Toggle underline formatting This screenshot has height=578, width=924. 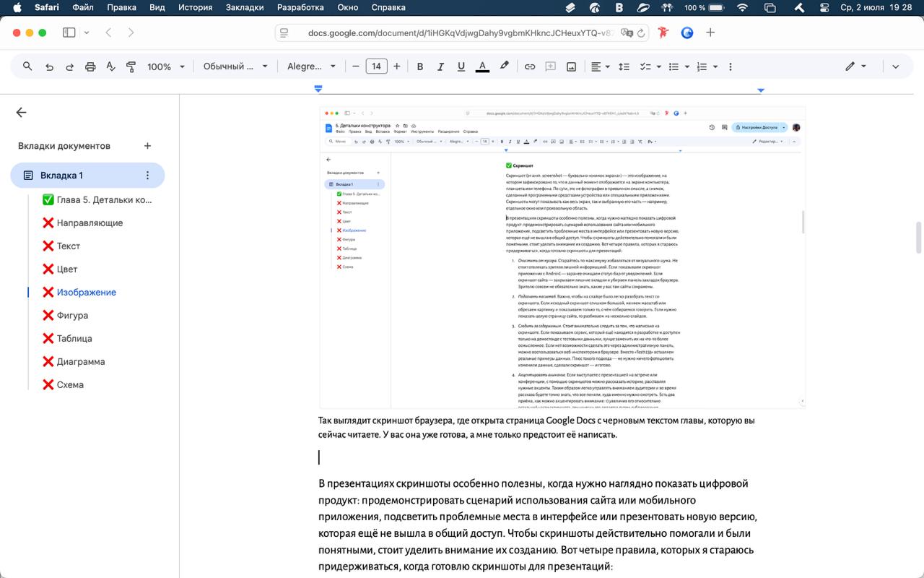tap(461, 66)
